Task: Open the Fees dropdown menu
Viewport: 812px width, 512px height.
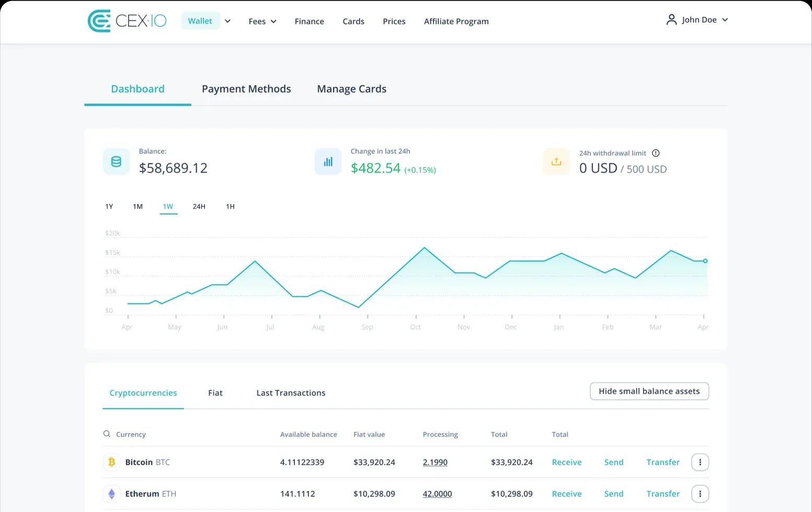Action: point(262,21)
